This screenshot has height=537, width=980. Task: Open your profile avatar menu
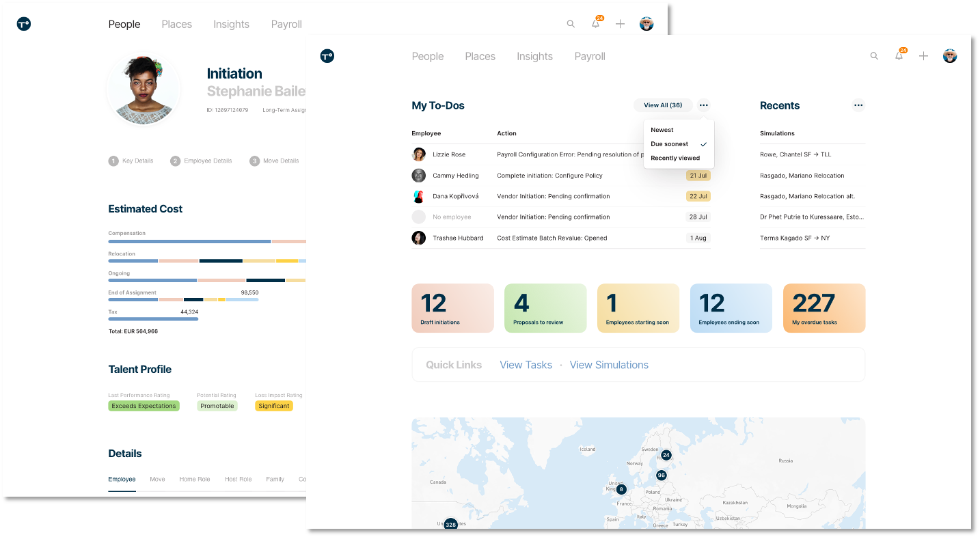pos(950,56)
